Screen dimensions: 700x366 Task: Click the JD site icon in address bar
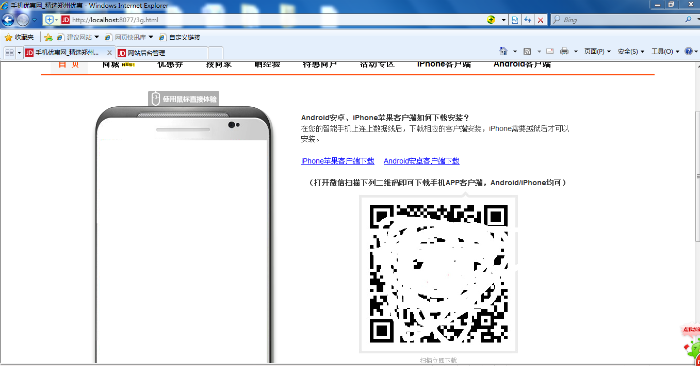click(x=66, y=20)
